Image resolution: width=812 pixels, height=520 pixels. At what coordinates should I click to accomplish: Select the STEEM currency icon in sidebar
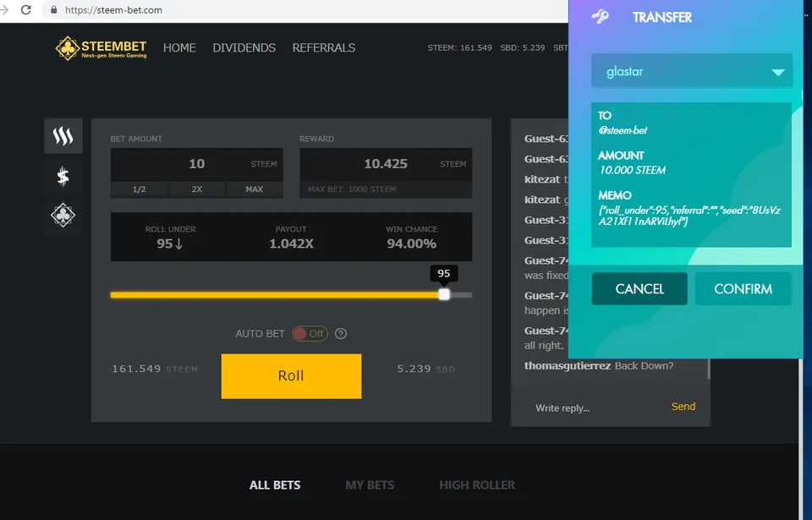click(63, 136)
